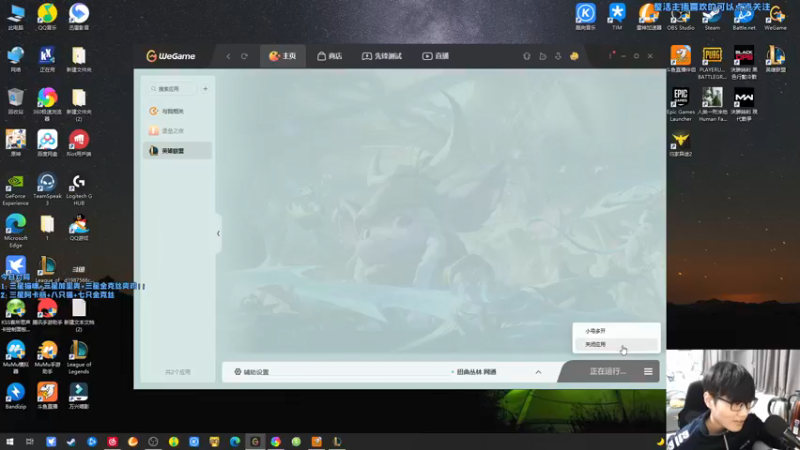Open the Windows Start menu
This screenshot has width=800, height=450.
coord(10,442)
